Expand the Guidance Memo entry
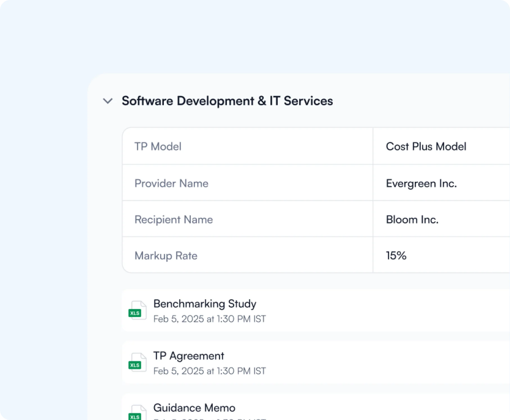This screenshot has height=420, width=510. (195, 408)
